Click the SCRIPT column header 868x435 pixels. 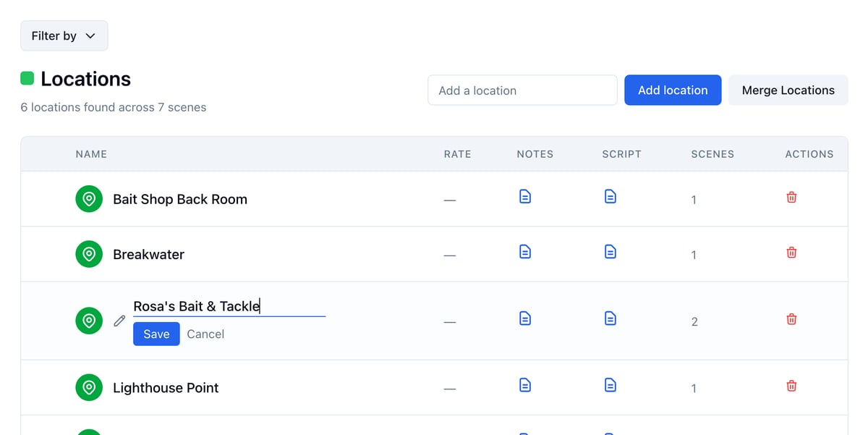(x=621, y=154)
